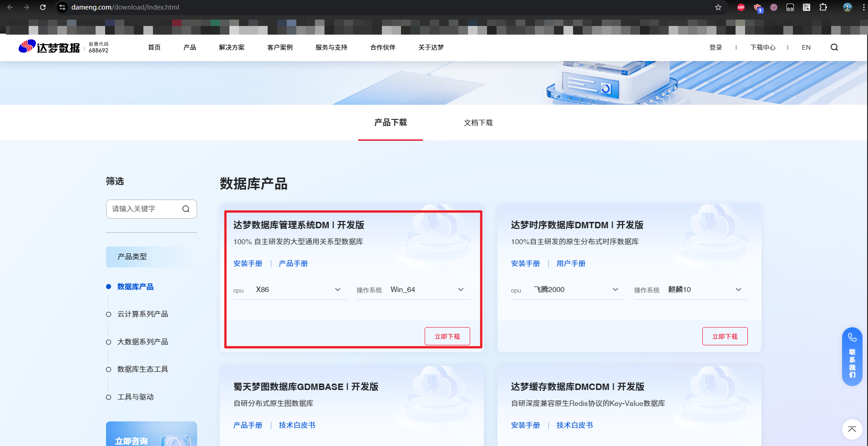Click the back-to-top arrow button

click(x=852, y=429)
